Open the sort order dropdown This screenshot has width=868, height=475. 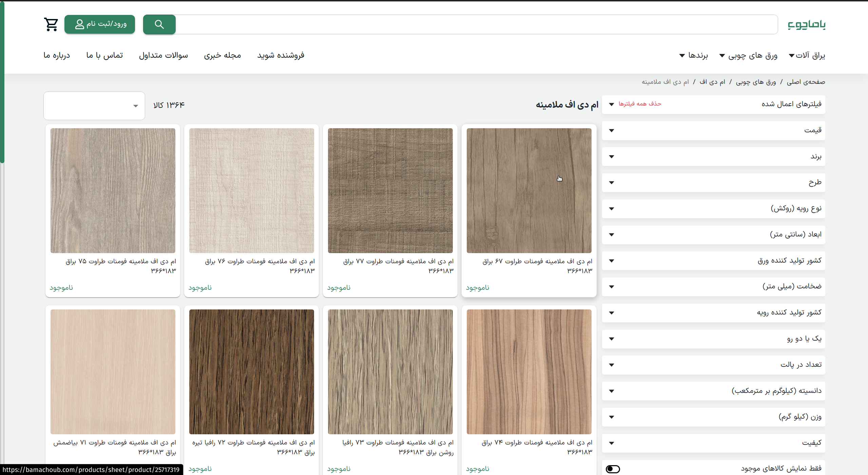[x=94, y=106]
